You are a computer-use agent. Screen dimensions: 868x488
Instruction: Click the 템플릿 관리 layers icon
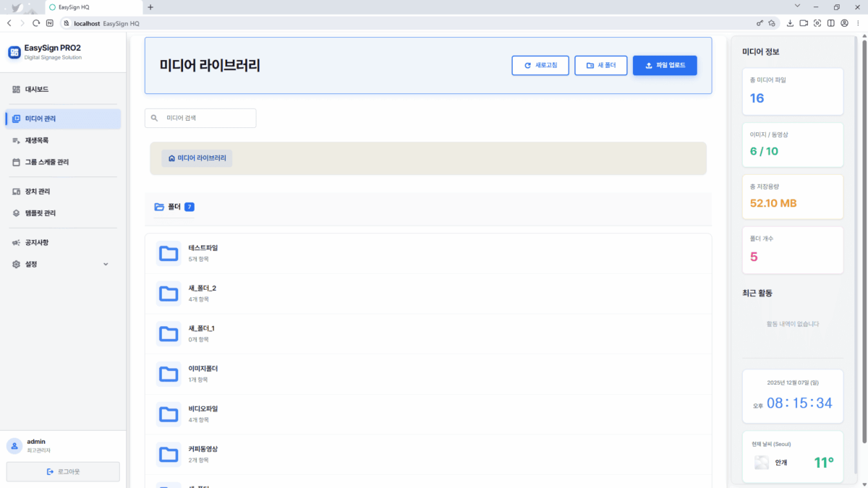[x=16, y=213]
